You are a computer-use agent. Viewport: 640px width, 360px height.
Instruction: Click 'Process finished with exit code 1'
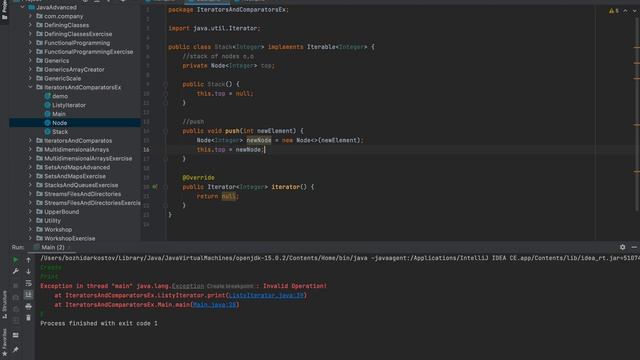[99, 323]
